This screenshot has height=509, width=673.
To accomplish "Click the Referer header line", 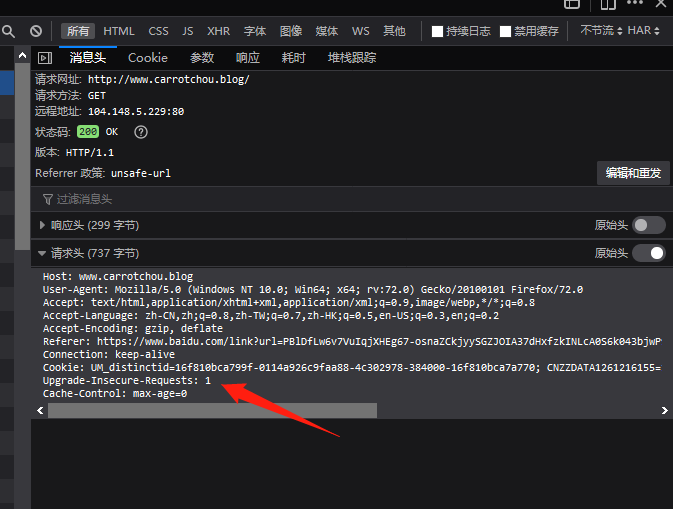I will pos(352,342).
